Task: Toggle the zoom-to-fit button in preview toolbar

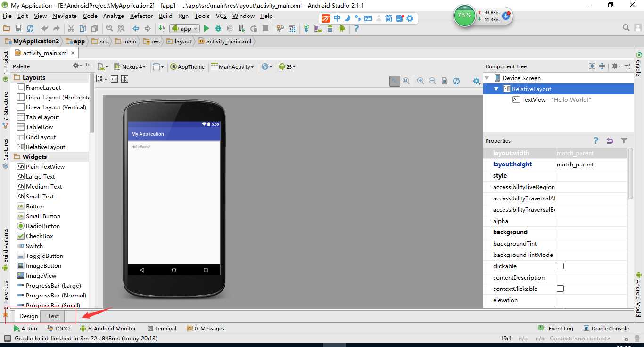Action: point(395,81)
